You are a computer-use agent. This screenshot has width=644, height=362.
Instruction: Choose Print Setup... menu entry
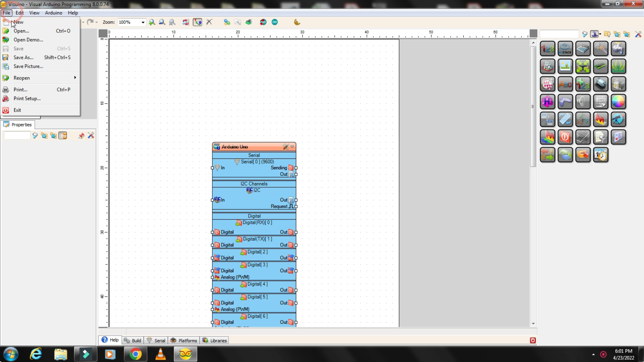[x=40, y=99]
